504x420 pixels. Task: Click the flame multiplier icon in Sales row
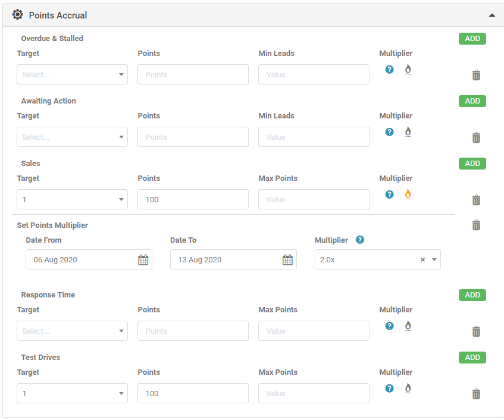click(408, 194)
